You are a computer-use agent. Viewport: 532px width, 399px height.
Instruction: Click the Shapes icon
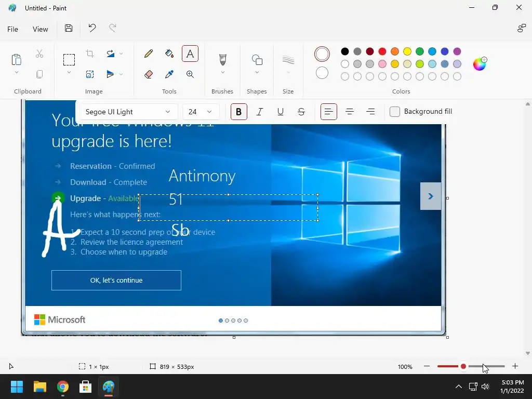coord(257,60)
